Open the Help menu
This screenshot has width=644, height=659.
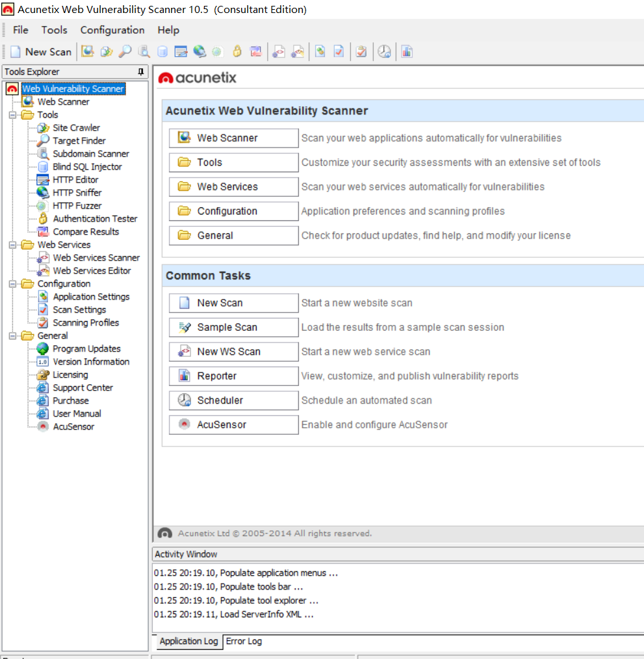pos(168,30)
